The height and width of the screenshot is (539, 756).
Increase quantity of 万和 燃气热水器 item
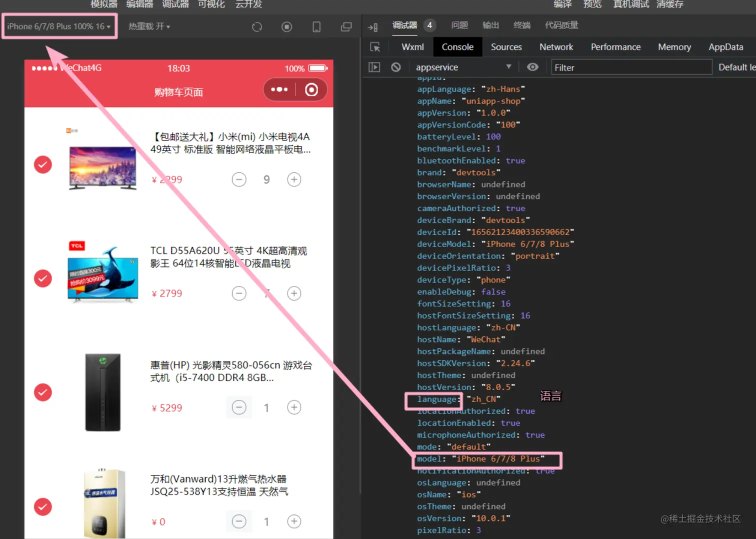click(294, 521)
